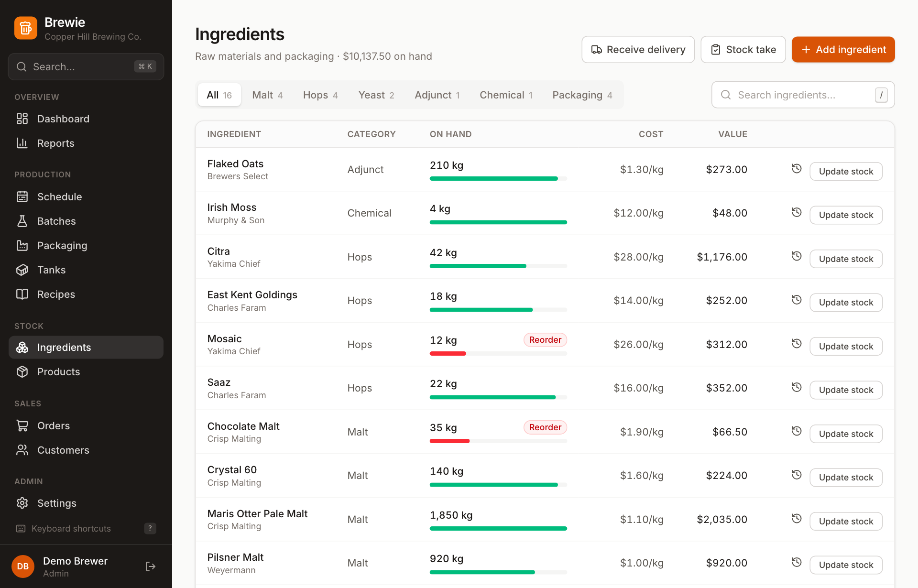Update stock for Irish Moss
Image resolution: width=918 pixels, height=588 pixels.
click(846, 215)
